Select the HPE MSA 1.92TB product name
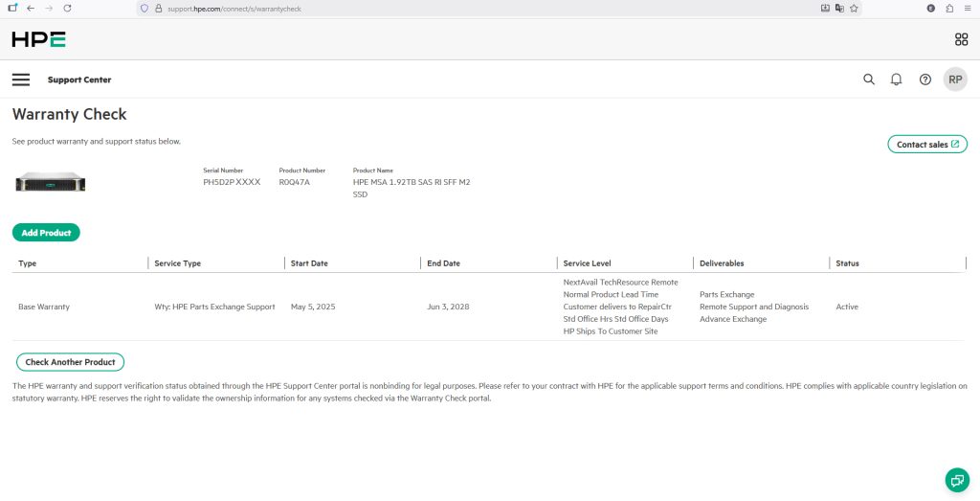This screenshot has width=980, height=501. point(412,189)
